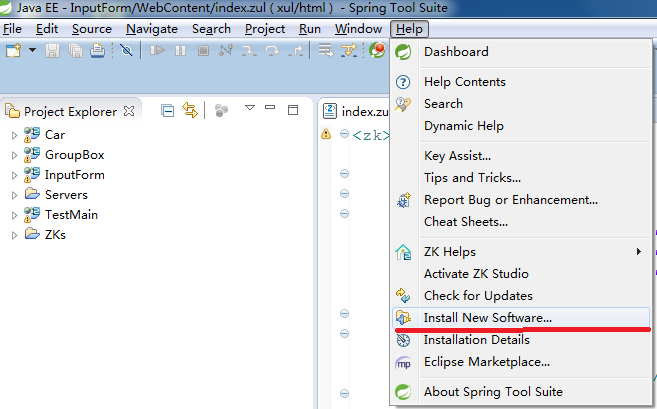657x409 pixels.
Task: Click the Disconnect debug icon
Action: pos(226,51)
